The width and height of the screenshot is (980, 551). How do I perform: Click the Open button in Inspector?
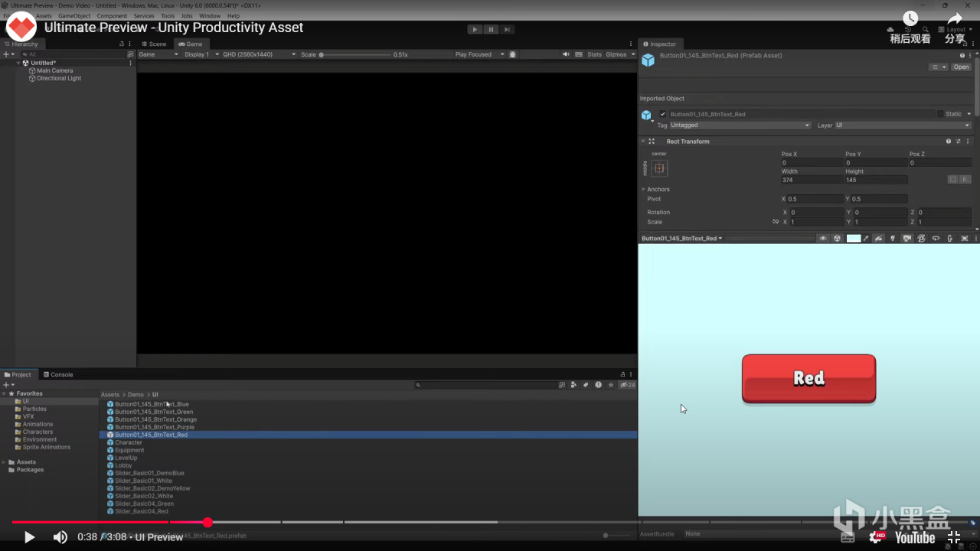pos(961,67)
